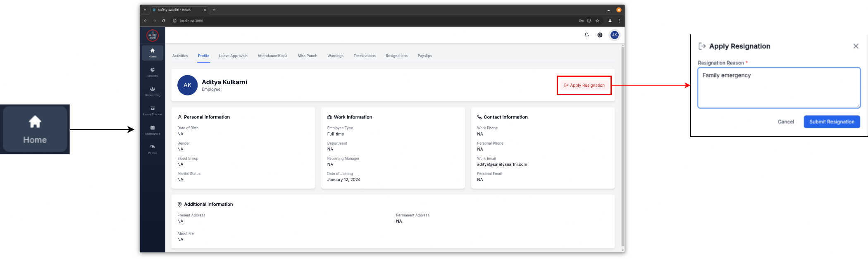Click the browser reload button
Image resolution: width=868 pixels, height=259 pixels.
pyautogui.click(x=164, y=21)
